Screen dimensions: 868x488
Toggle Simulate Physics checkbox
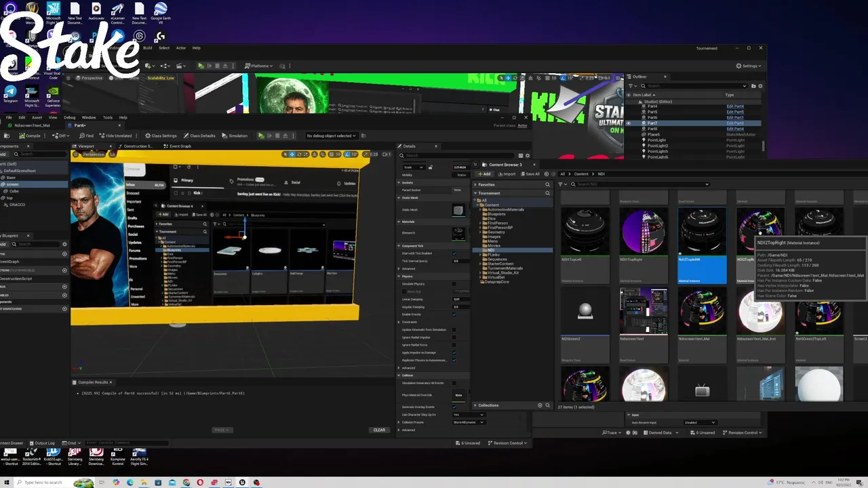click(x=454, y=284)
